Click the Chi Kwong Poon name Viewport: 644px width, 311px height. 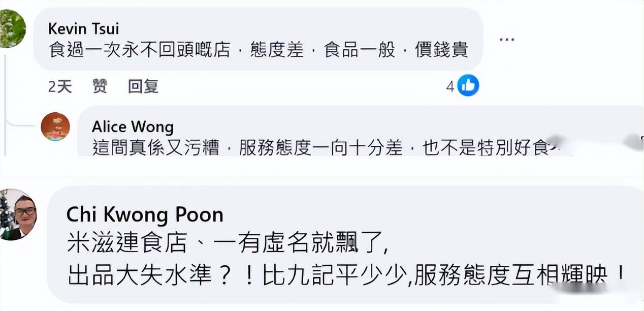click(x=145, y=214)
